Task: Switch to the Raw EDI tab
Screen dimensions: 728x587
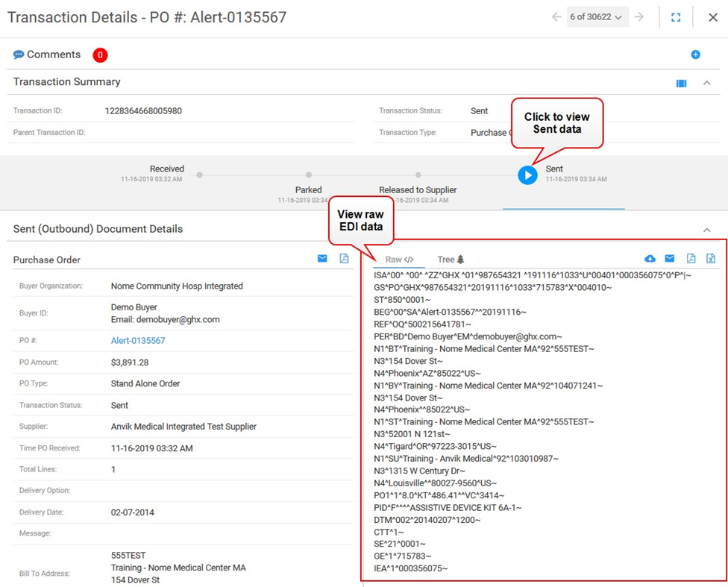Action: pyautogui.click(x=399, y=260)
